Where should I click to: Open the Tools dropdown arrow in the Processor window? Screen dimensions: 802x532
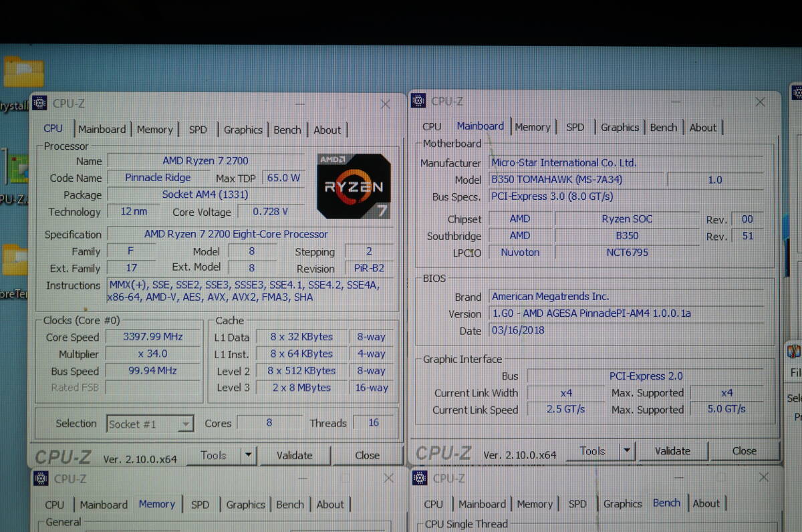(x=248, y=455)
